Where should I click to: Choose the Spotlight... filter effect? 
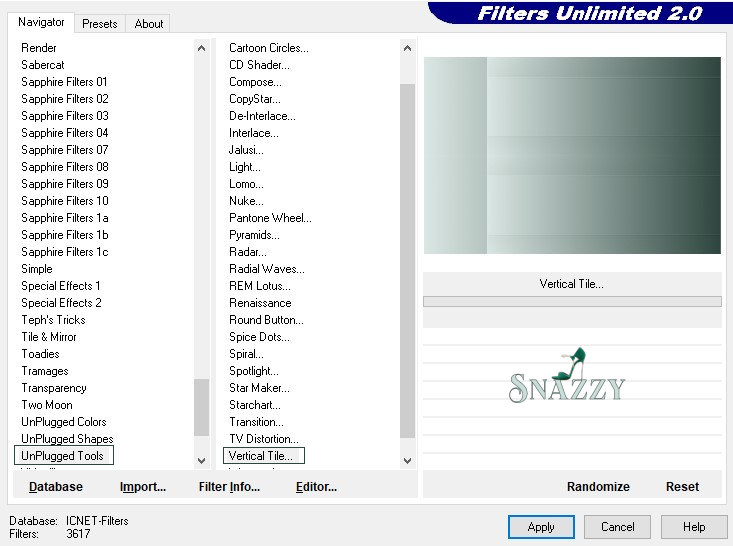click(x=254, y=371)
